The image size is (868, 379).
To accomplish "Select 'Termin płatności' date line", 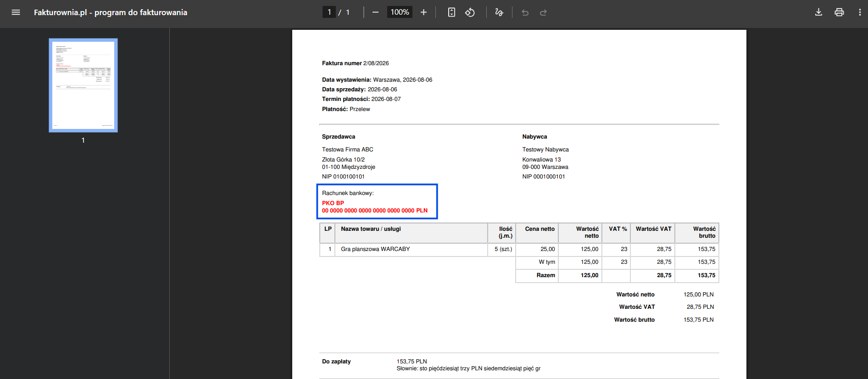I will [x=362, y=99].
